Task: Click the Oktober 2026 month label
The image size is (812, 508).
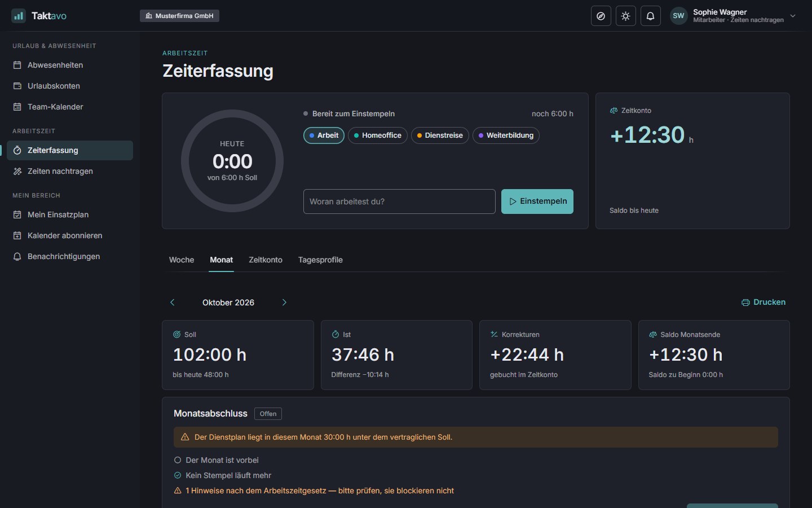Action: [x=228, y=303]
